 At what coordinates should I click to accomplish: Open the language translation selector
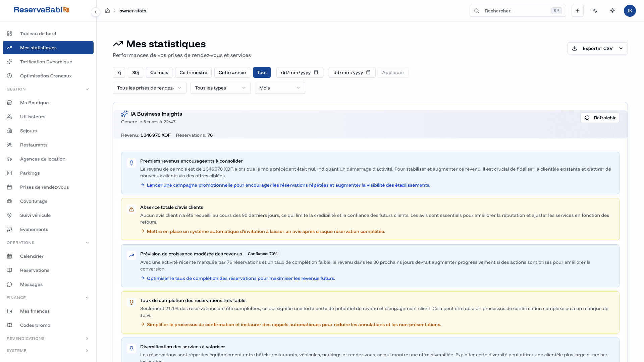(x=595, y=11)
